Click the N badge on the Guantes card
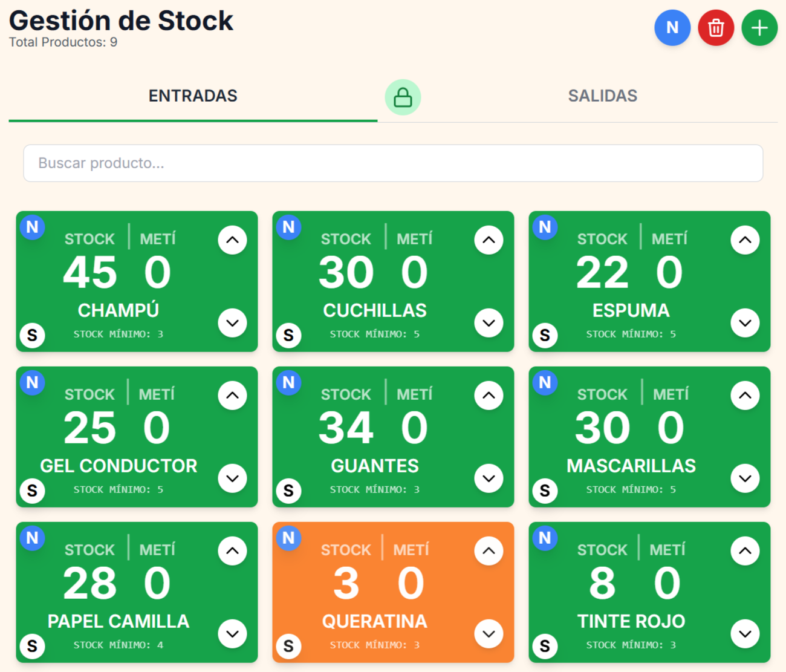 289,383
